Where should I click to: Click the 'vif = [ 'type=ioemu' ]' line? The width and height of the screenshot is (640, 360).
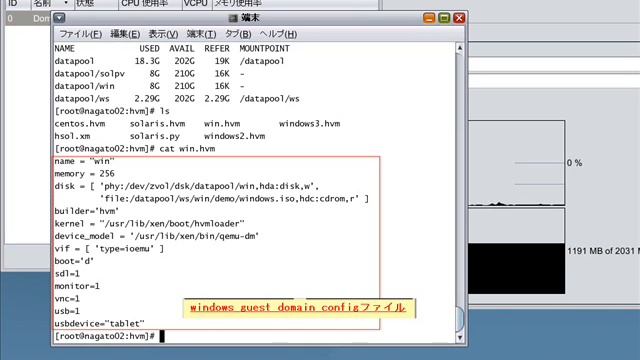tap(109, 249)
